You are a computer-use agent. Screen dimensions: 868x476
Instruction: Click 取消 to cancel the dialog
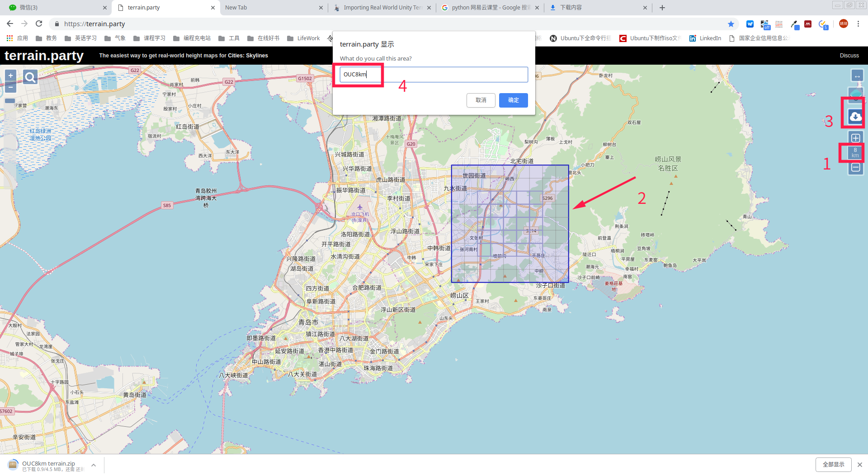coord(481,100)
